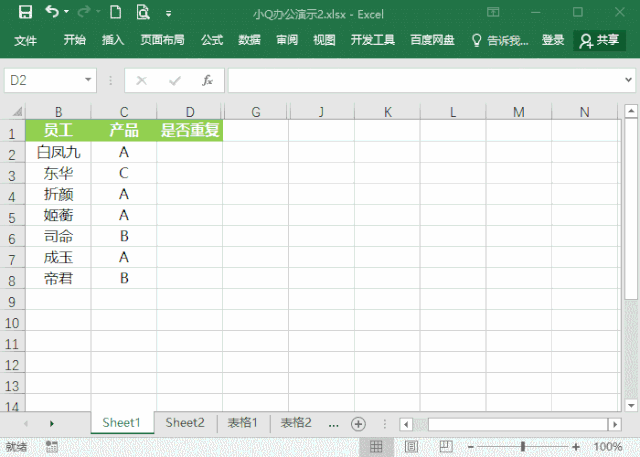Click the macro recording icon in status bar
Viewport: 640px width, 457px height.
[x=51, y=446]
